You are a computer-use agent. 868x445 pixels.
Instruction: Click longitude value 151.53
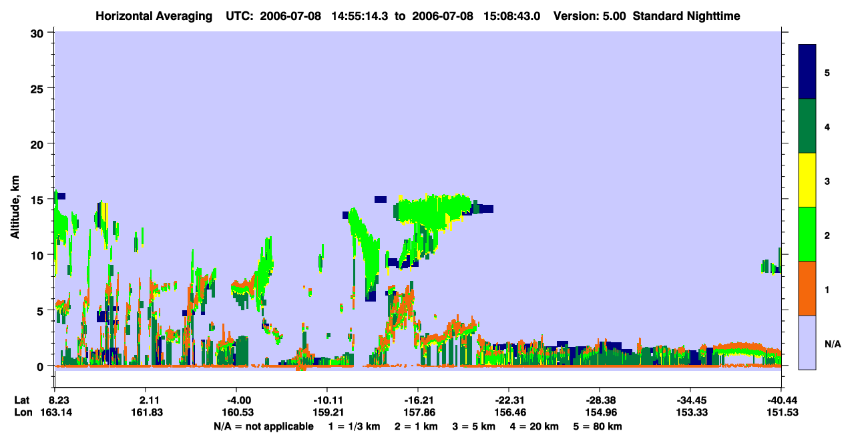[x=782, y=412]
